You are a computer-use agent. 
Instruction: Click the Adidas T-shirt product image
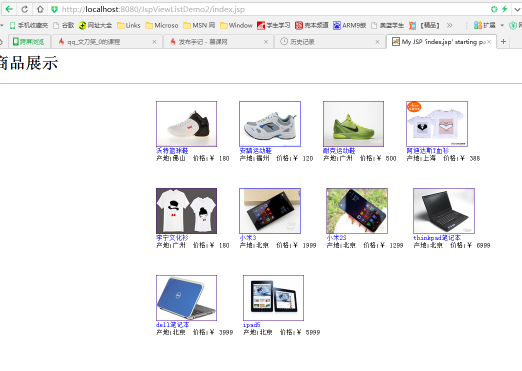pos(437,124)
